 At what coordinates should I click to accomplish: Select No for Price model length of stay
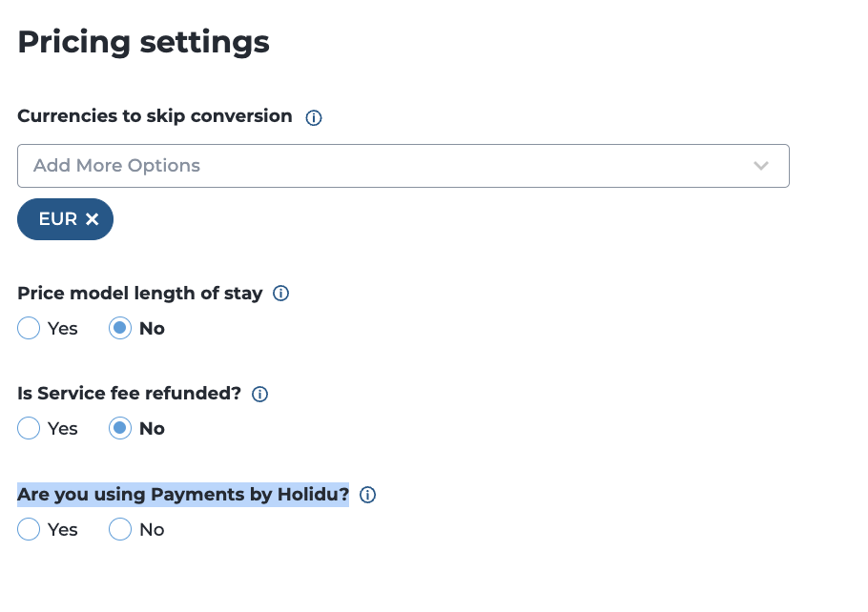click(x=120, y=329)
